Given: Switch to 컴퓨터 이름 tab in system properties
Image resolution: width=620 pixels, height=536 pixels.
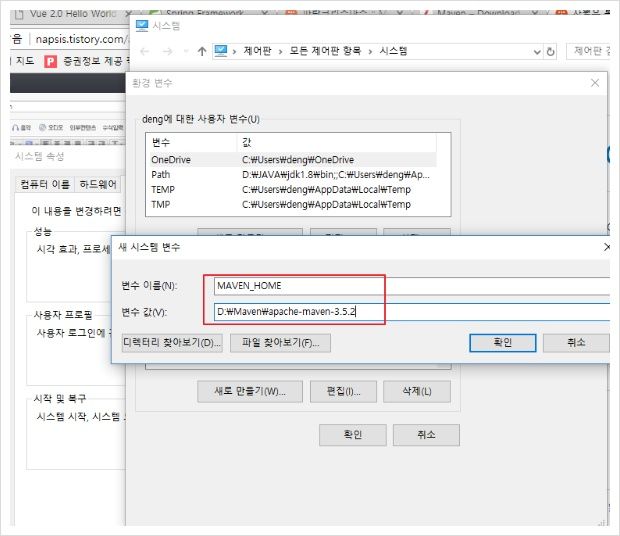Looking at the screenshot, I should [45, 184].
